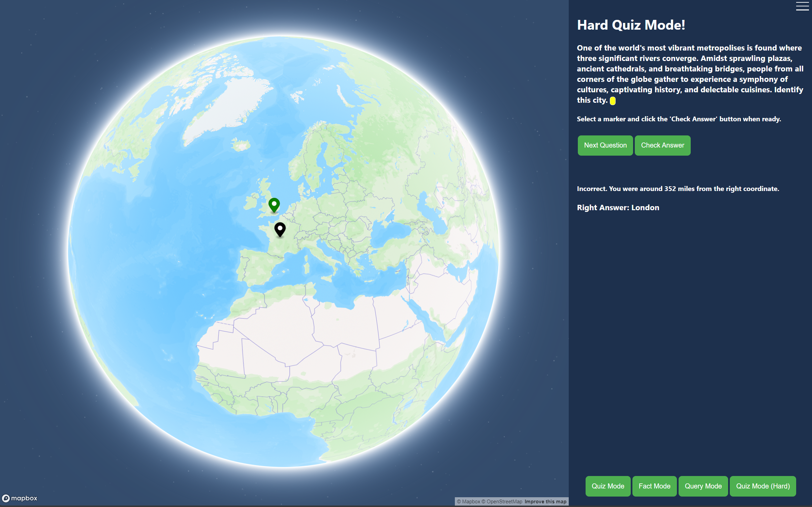812x507 pixels.
Task: Click the Right Answer: London text
Action: tap(618, 208)
